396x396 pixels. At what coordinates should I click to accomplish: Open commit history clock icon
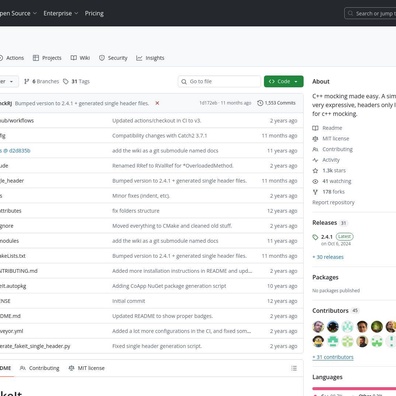260,103
